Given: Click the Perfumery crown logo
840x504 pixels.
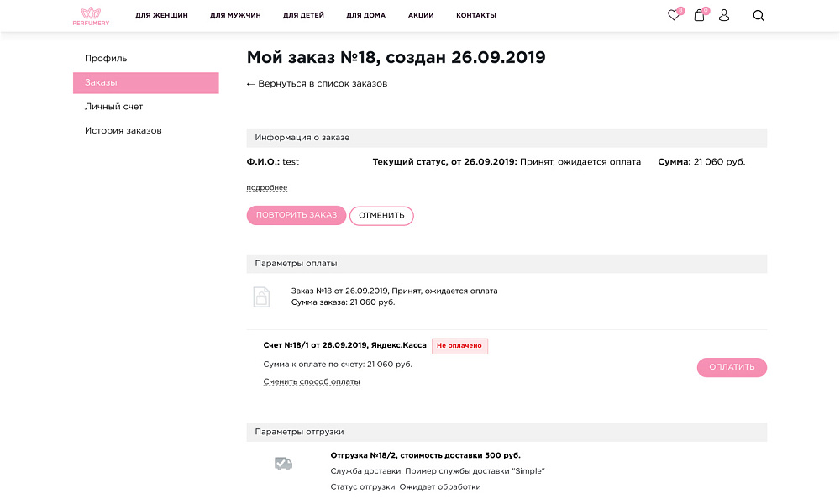Looking at the screenshot, I should pyautogui.click(x=91, y=14).
